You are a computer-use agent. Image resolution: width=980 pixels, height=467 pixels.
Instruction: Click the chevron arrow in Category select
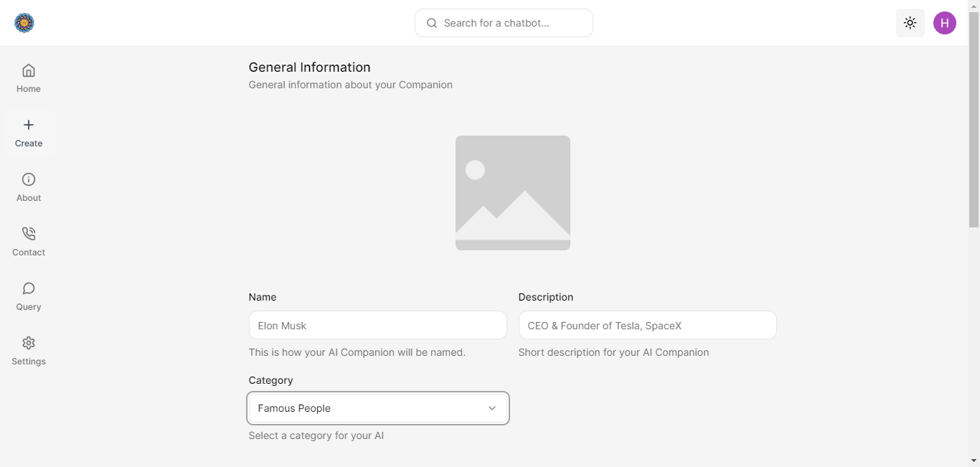click(x=492, y=408)
